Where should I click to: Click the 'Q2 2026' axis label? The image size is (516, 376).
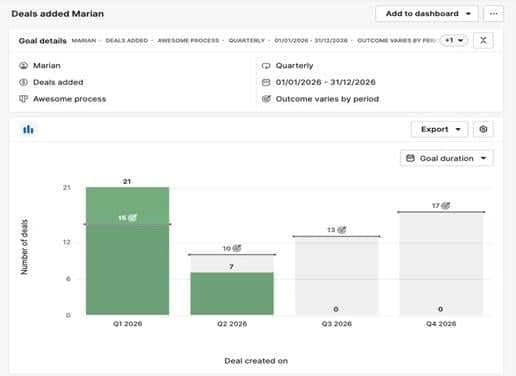pyautogui.click(x=232, y=324)
